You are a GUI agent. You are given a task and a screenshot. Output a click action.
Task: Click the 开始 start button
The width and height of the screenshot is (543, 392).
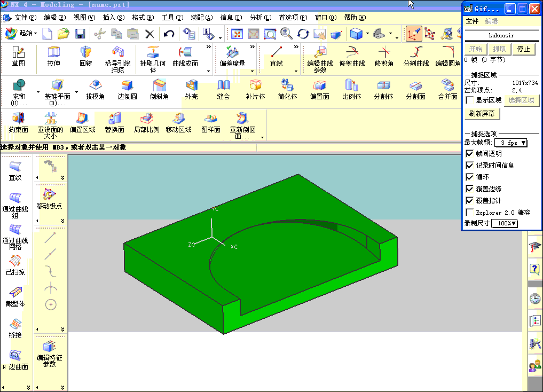pos(476,49)
